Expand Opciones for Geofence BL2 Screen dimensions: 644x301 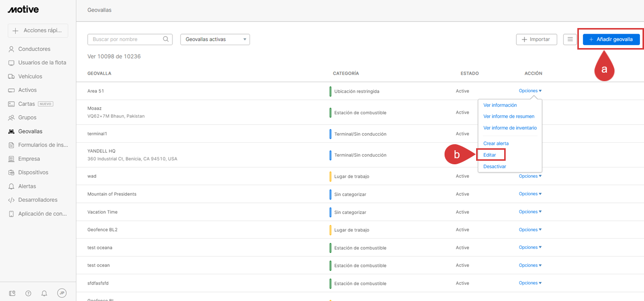coord(530,229)
